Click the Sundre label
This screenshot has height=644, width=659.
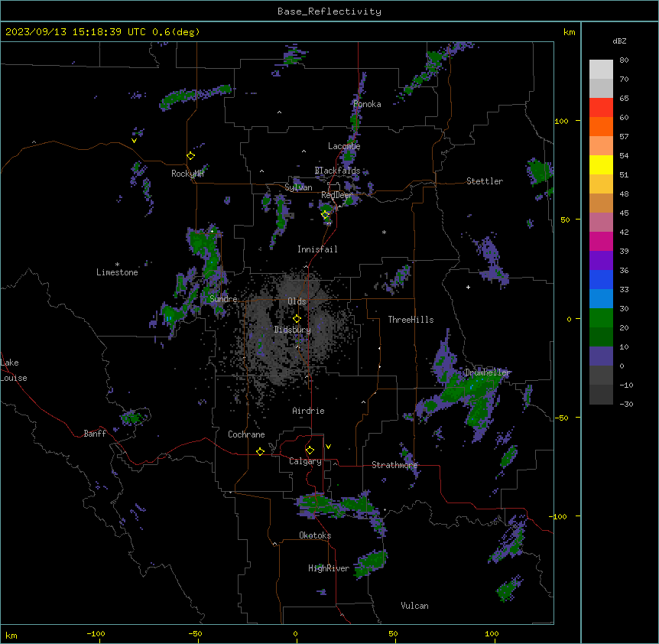pyautogui.click(x=223, y=299)
